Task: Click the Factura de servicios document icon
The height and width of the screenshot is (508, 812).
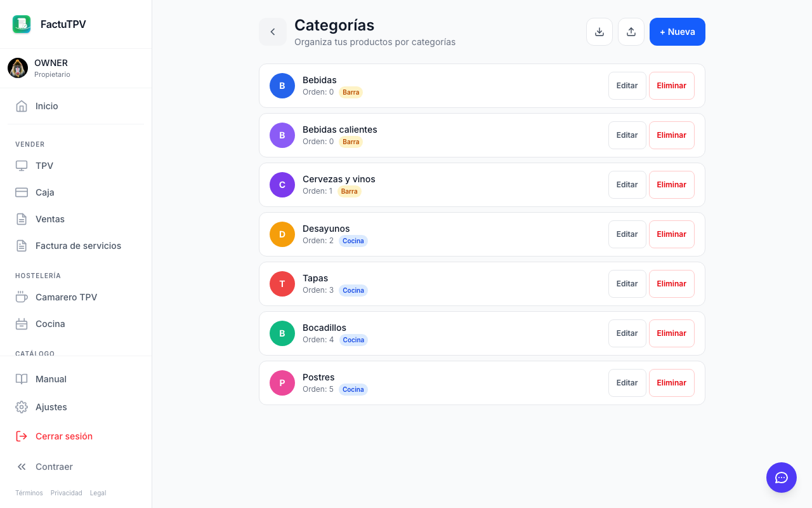Action: (x=22, y=246)
